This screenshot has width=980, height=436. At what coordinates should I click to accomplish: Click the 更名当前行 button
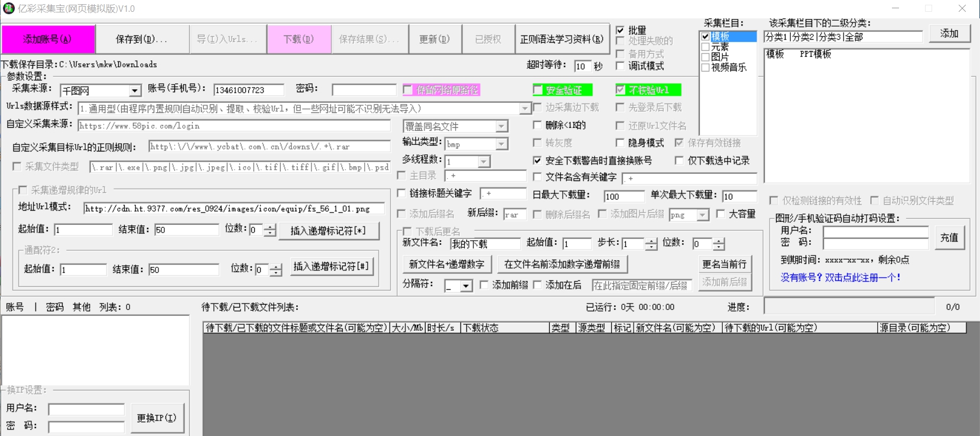pos(725,264)
